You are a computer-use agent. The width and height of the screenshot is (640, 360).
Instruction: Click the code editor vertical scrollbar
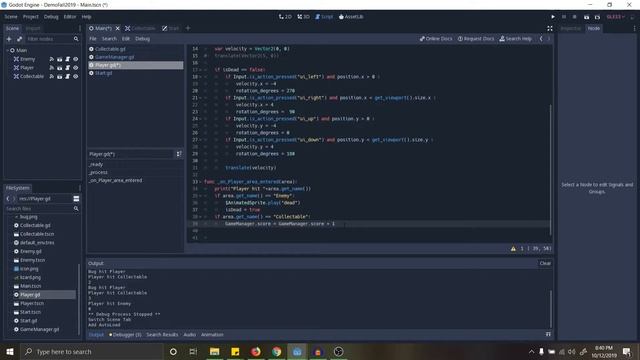(x=550, y=169)
